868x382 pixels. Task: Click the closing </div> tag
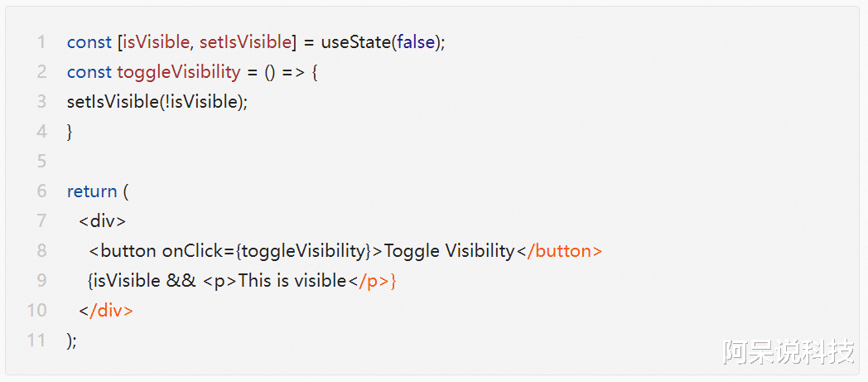106,311
